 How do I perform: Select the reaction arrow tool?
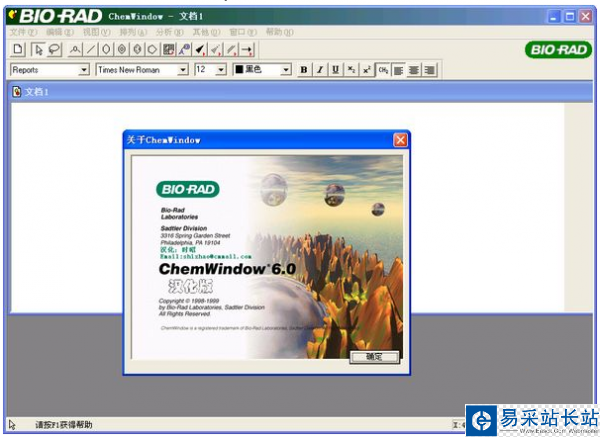247,49
